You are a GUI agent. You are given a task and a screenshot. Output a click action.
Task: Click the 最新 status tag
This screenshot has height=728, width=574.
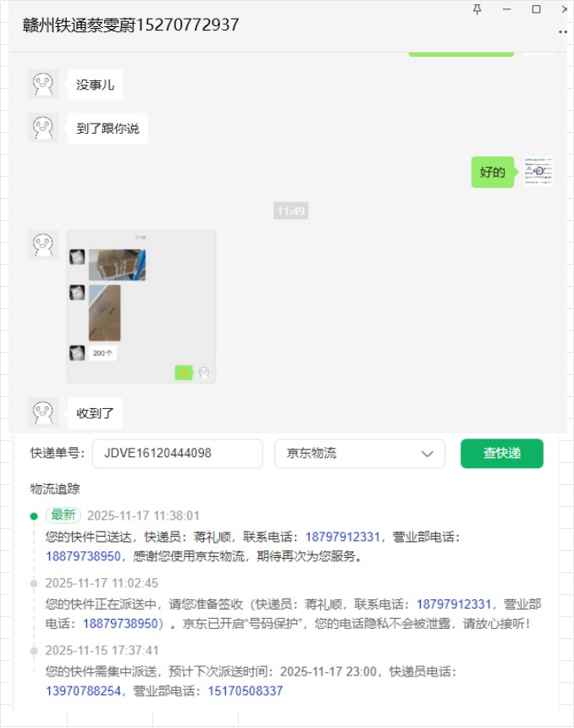pyautogui.click(x=63, y=516)
